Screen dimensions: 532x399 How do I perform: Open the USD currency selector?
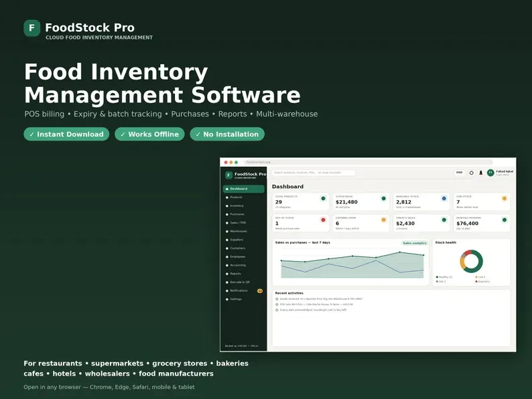(x=459, y=173)
